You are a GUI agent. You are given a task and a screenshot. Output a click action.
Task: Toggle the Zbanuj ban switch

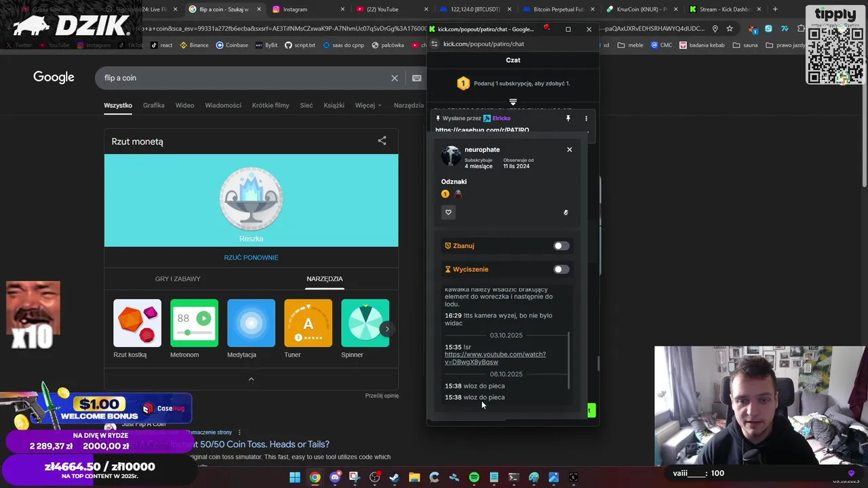[561, 246]
